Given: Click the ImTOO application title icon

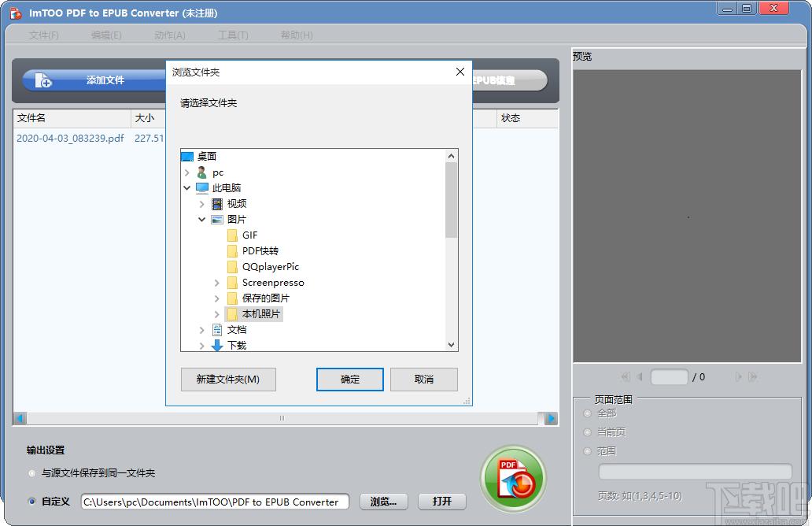Looking at the screenshot, I should point(16,13).
